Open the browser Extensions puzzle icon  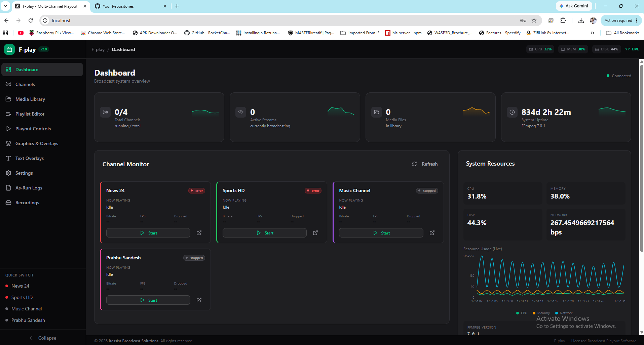click(563, 20)
